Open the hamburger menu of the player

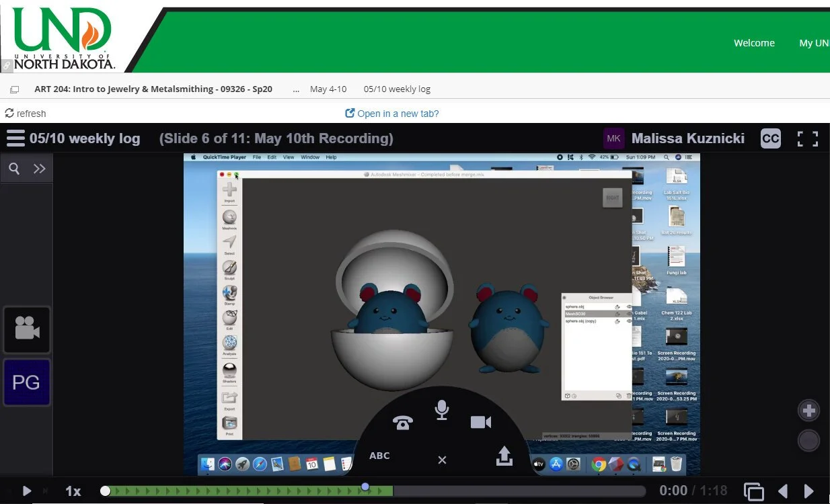point(15,138)
